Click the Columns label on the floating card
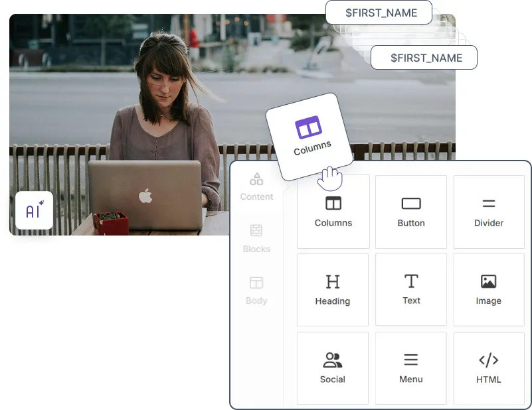 [312, 148]
